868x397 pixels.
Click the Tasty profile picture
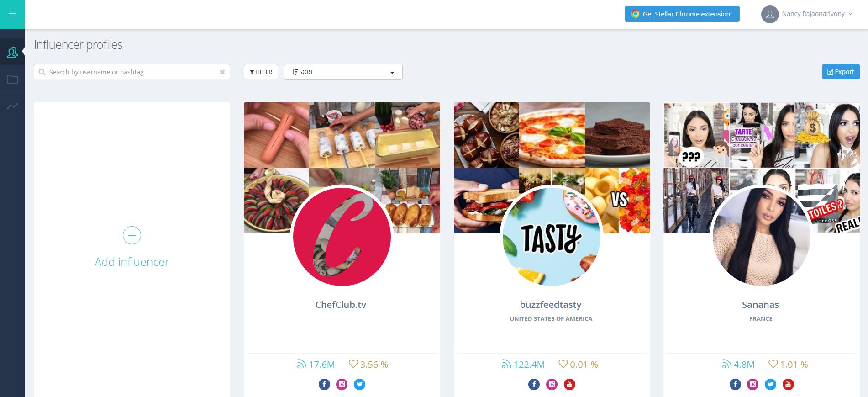552,237
